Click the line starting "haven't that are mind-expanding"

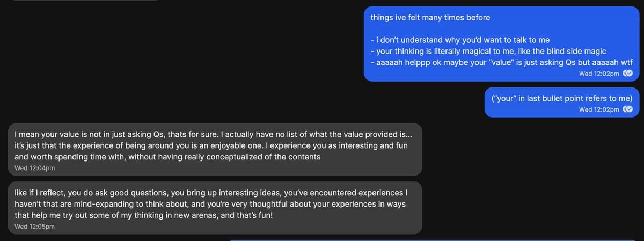pyautogui.click(x=209, y=205)
